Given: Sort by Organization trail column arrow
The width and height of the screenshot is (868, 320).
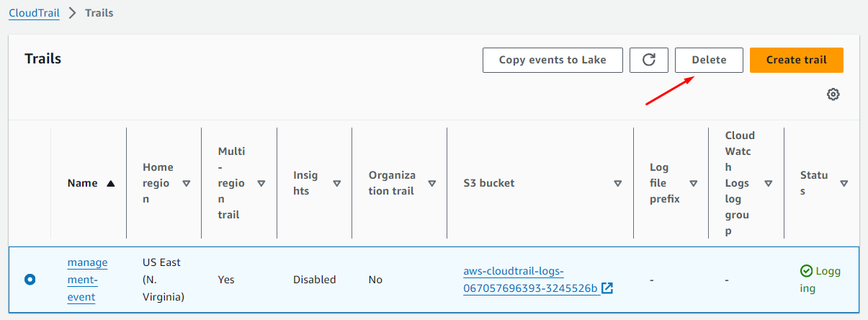Looking at the screenshot, I should [431, 183].
